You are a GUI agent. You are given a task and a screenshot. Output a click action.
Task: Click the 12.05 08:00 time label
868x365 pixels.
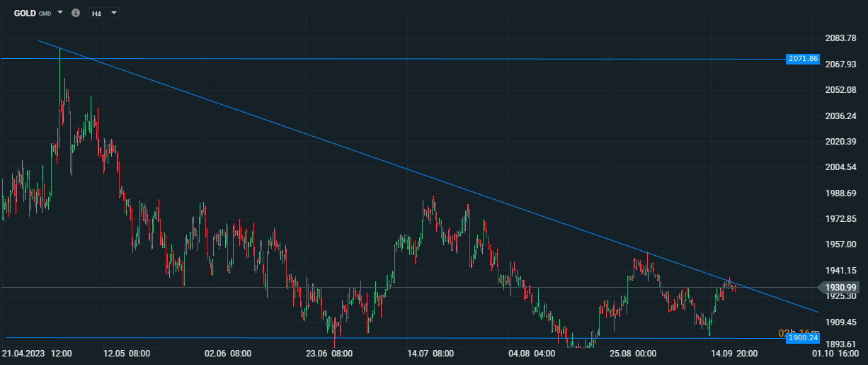click(127, 353)
